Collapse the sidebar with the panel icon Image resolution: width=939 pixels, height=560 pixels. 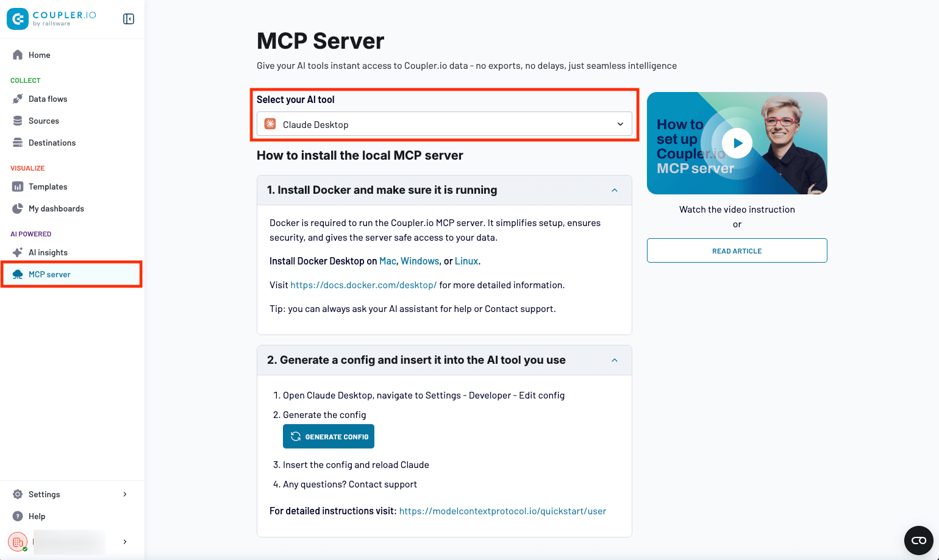(x=129, y=19)
